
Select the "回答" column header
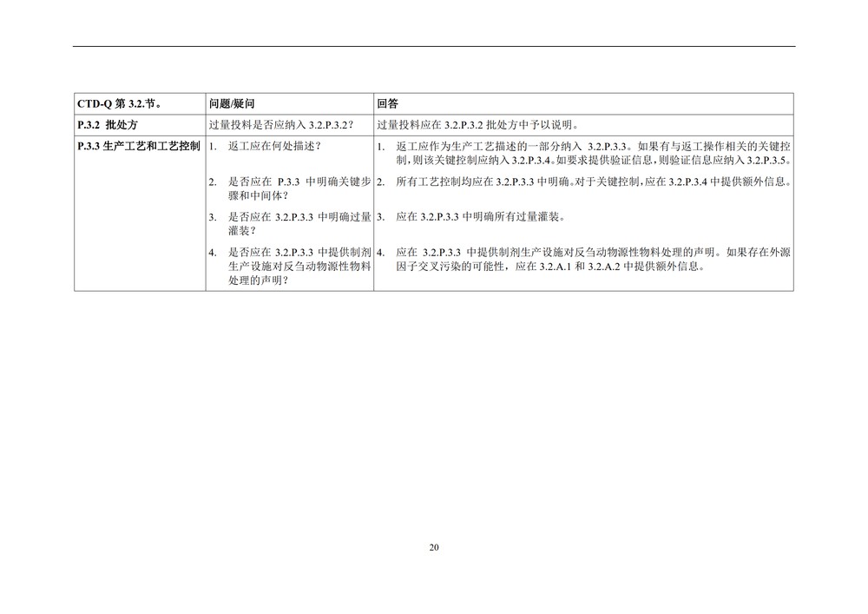[x=388, y=103]
